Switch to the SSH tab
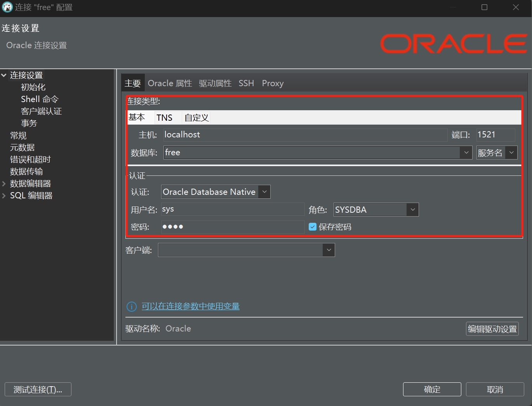 pyautogui.click(x=246, y=83)
